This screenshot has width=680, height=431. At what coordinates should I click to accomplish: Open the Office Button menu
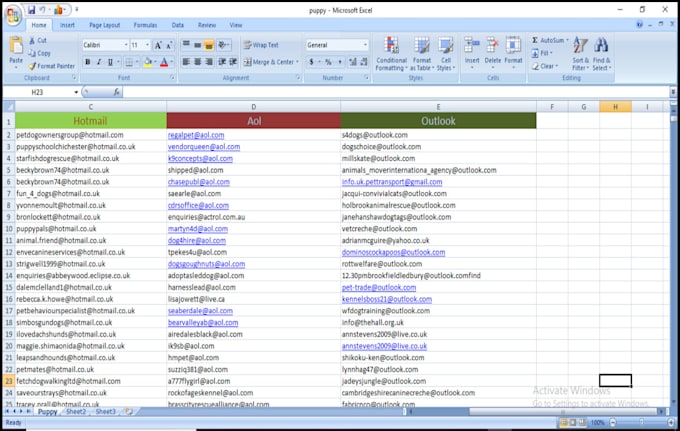(x=13, y=15)
